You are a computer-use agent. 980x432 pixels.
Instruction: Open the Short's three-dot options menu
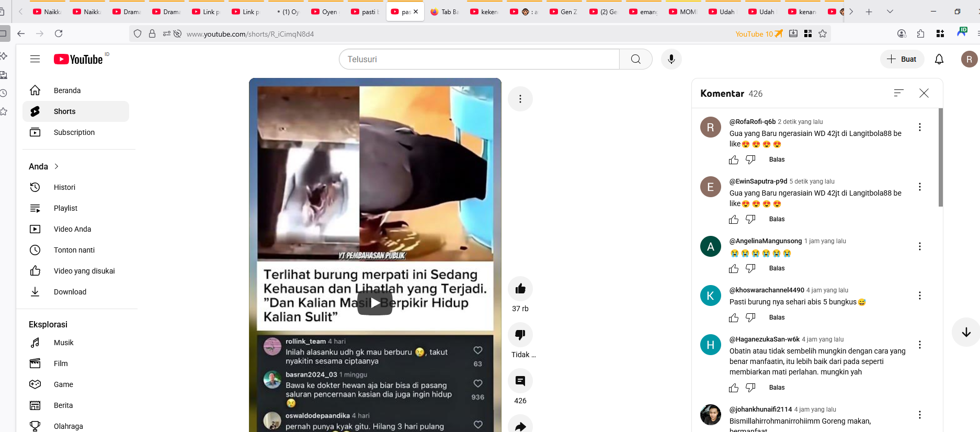click(x=520, y=99)
